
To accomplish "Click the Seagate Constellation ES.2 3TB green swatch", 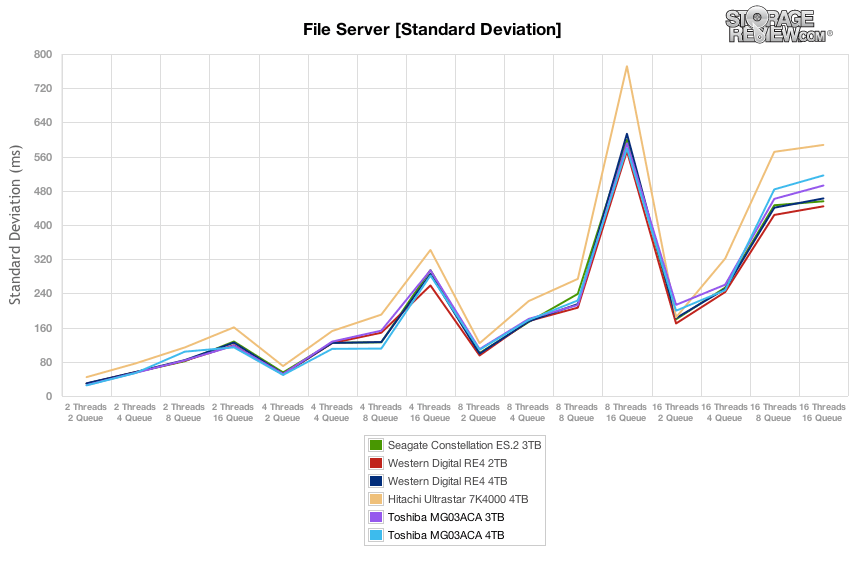I will click(x=376, y=446).
